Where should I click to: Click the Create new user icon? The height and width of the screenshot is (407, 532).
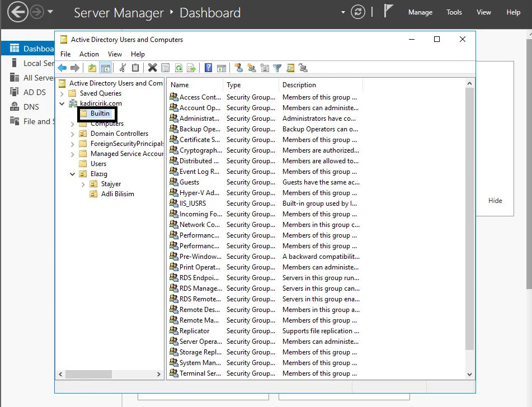[238, 68]
